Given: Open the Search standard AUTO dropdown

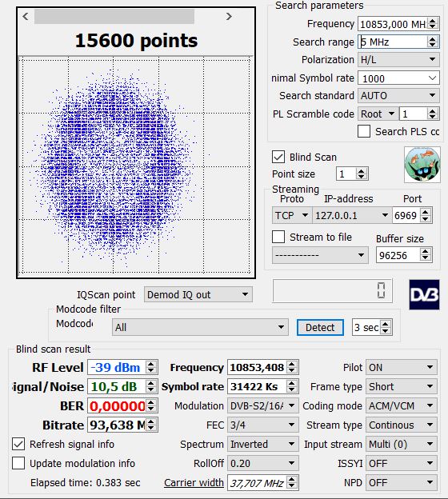Looking at the screenshot, I should [x=398, y=95].
